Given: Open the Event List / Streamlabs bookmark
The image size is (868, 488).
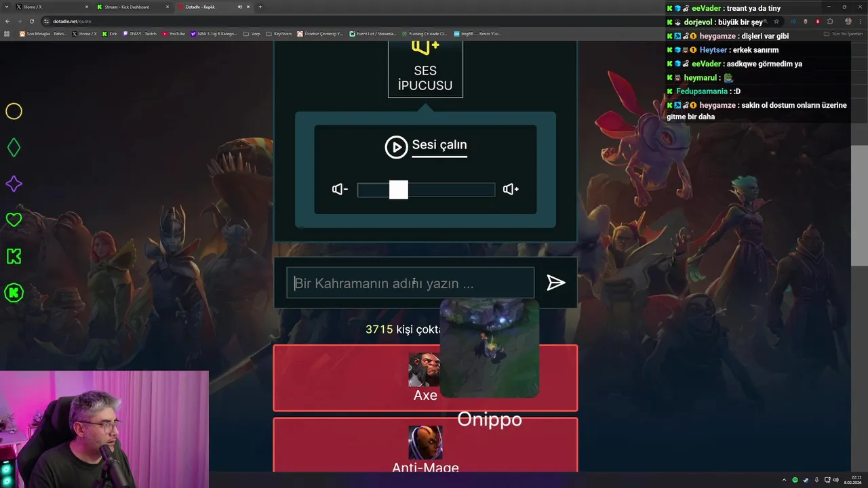Looking at the screenshot, I should [x=372, y=33].
